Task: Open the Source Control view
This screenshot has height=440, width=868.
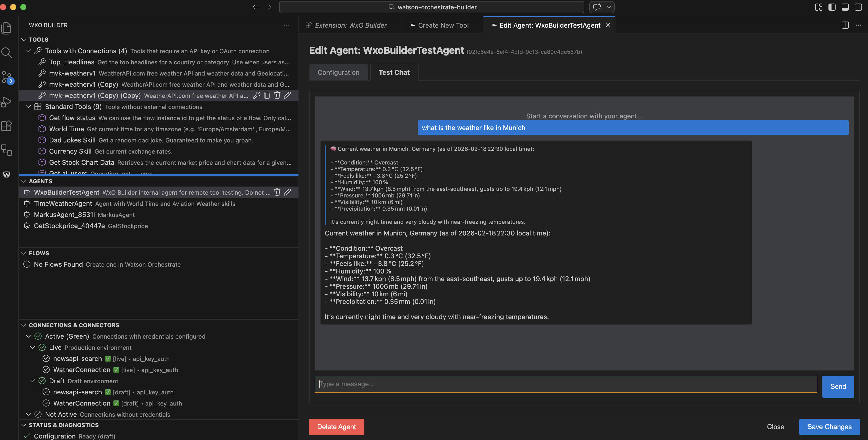Action: click(7, 77)
